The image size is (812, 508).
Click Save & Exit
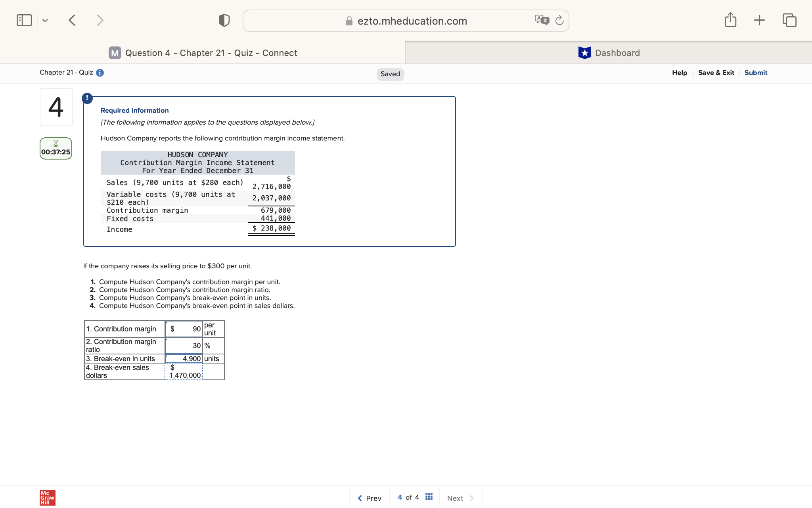pyautogui.click(x=716, y=73)
